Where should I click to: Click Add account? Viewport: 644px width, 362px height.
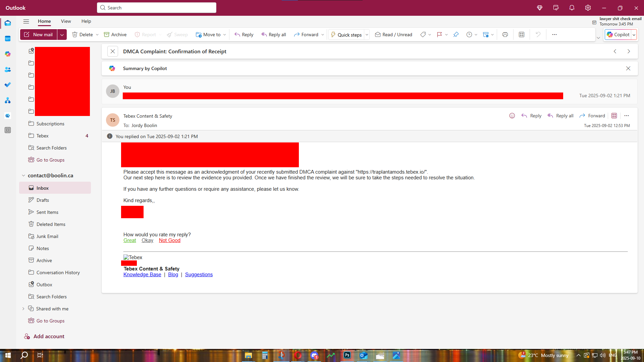[44, 336]
